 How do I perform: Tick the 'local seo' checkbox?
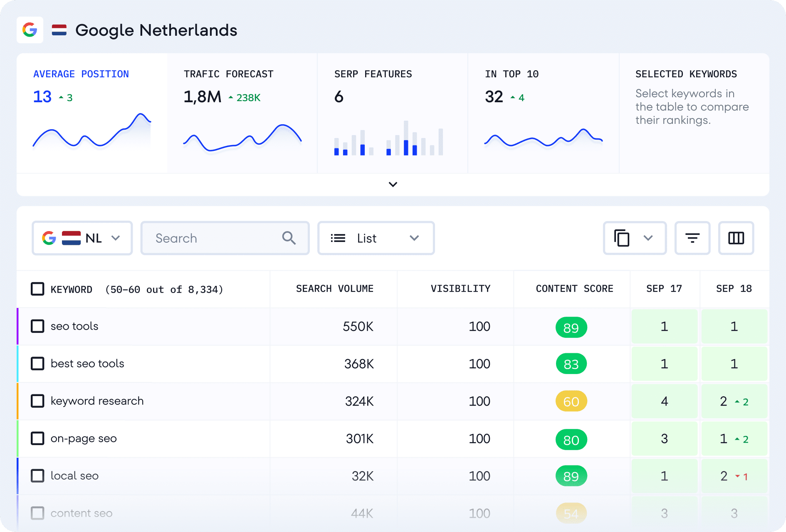click(x=37, y=476)
